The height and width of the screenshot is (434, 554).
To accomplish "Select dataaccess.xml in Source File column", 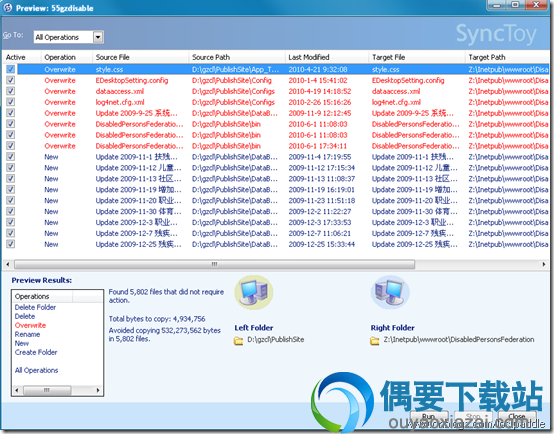I will coord(120,91).
